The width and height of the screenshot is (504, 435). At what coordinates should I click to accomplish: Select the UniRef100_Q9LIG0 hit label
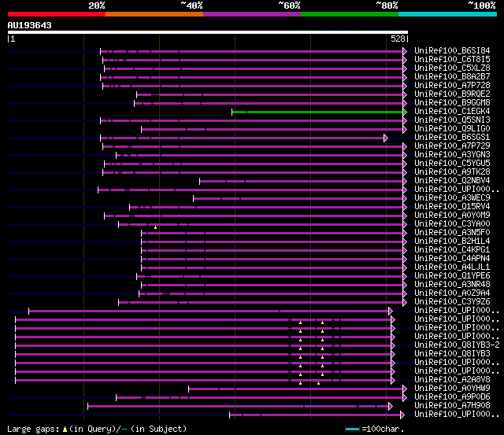coord(452,128)
